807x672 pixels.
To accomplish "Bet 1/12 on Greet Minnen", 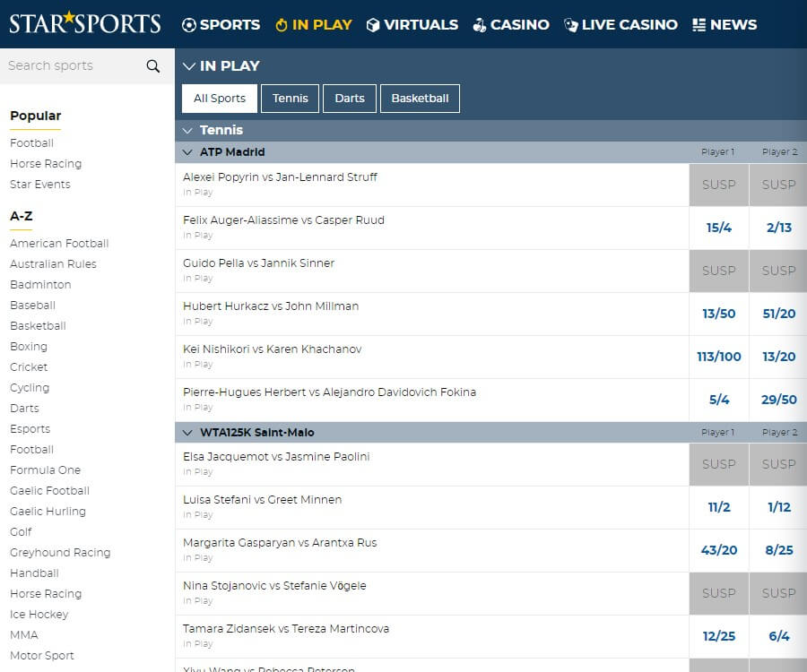I will tap(778, 507).
